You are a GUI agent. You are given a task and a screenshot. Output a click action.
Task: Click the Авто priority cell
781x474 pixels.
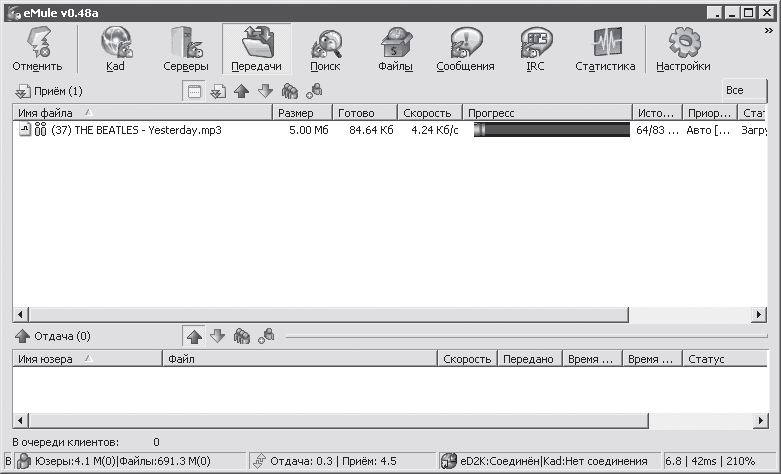pyautogui.click(x=708, y=130)
